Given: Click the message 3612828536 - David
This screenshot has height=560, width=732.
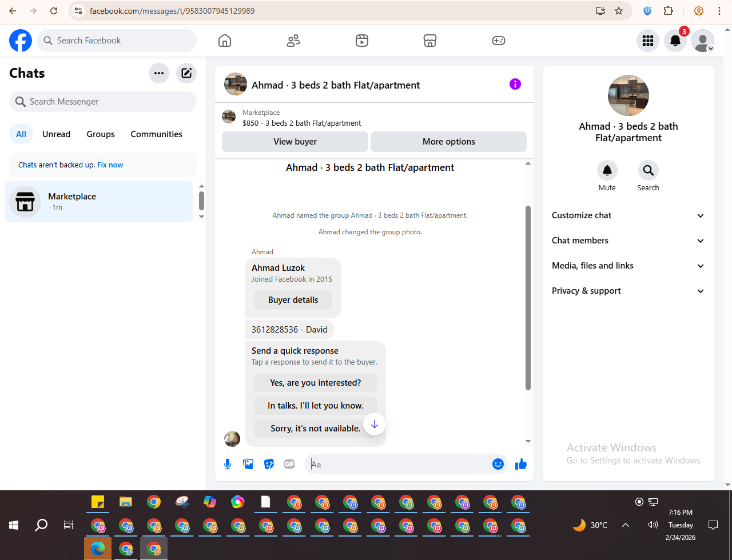Looking at the screenshot, I should click(x=289, y=330).
